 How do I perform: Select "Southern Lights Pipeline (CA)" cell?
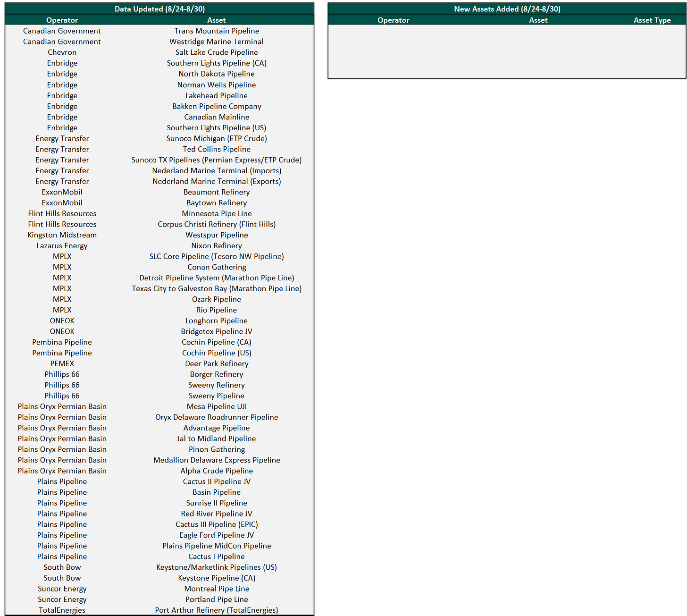click(x=217, y=63)
